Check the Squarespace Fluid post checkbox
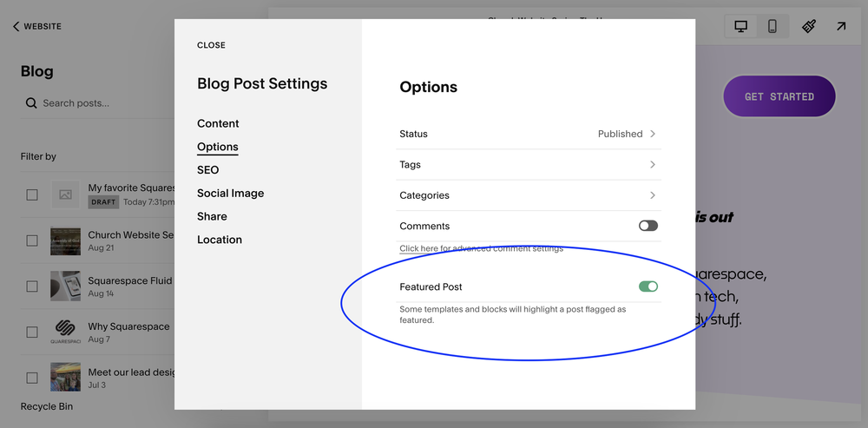Viewport: 868px width, 428px height. (32, 286)
